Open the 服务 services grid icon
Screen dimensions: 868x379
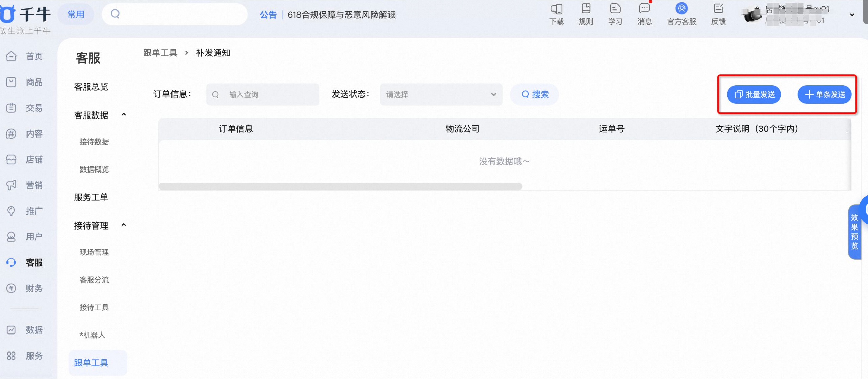pyautogui.click(x=11, y=356)
